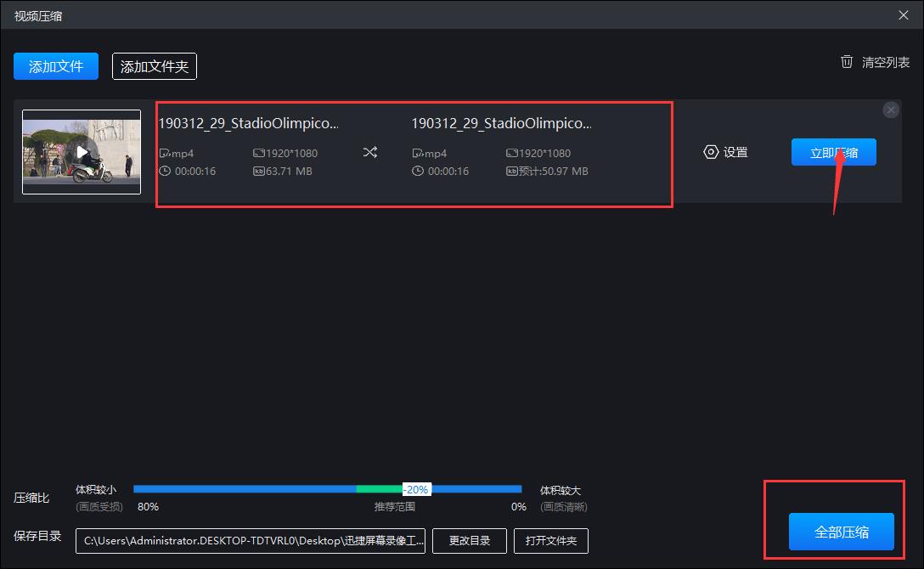Click the source size text 63.71 MB
This screenshot has width=924, height=569.
(x=289, y=172)
